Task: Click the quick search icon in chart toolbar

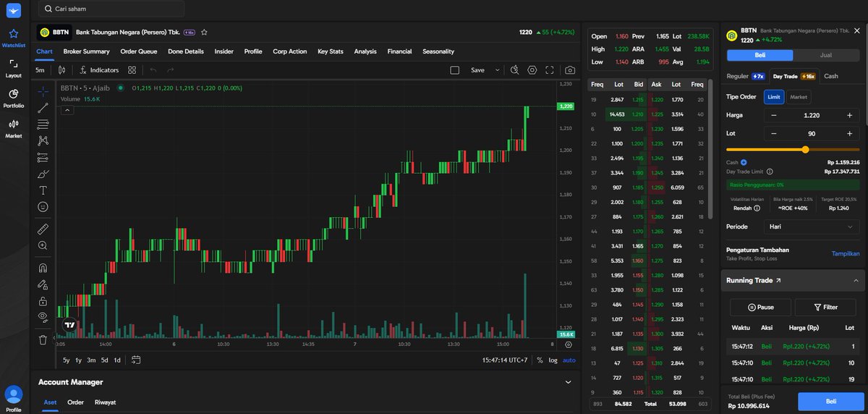Action: (x=514, y=70)
